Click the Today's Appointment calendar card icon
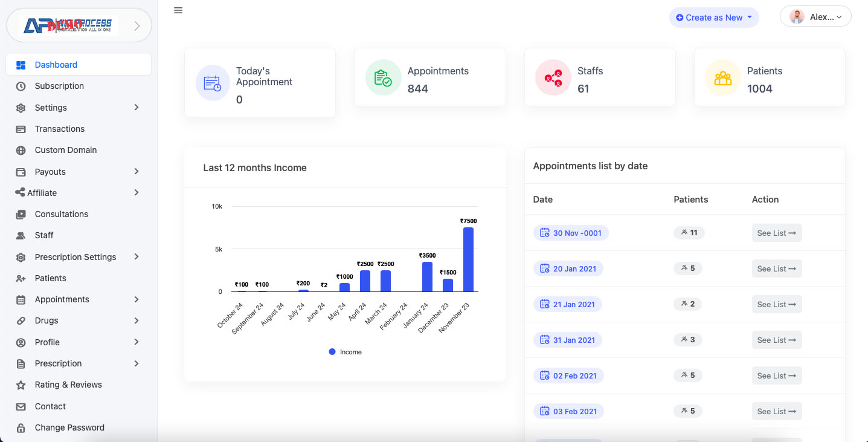The width and height of the screenshot is (868, 442). coord(213,83)
